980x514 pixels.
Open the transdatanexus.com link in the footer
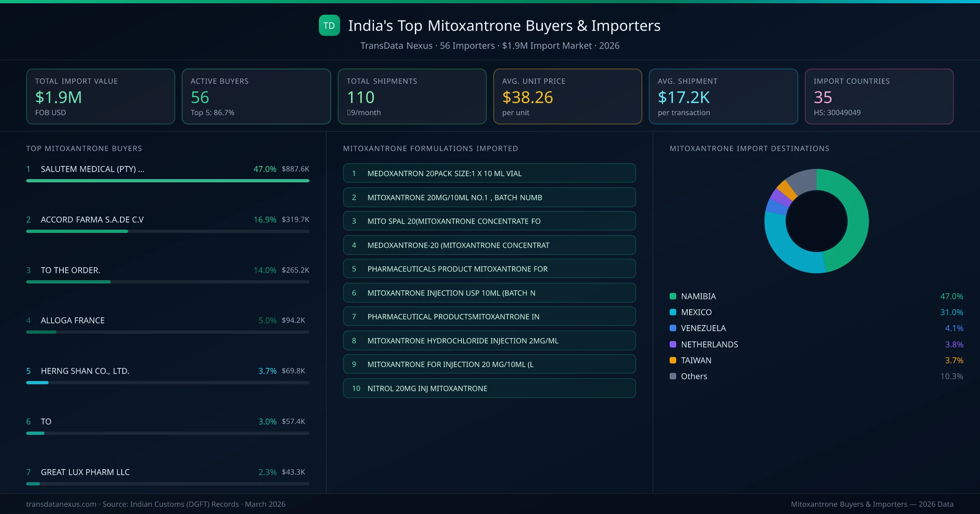(60, 504)
